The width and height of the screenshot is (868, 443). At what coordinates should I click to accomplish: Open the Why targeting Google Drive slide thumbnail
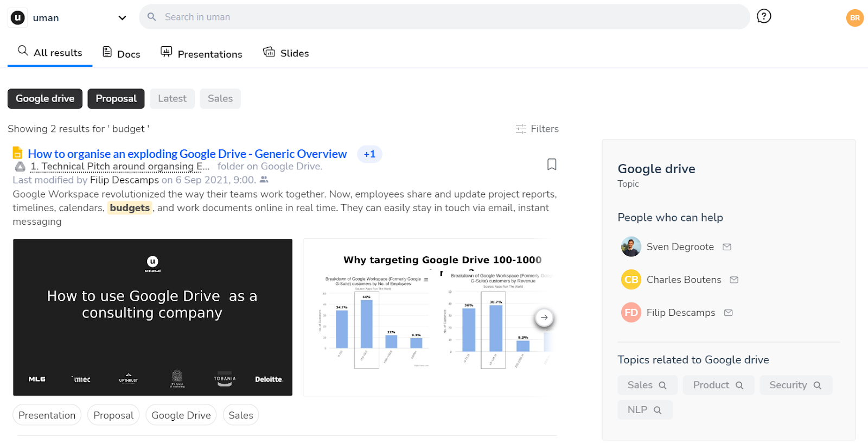pyautogui.click(x=429, y=317)
